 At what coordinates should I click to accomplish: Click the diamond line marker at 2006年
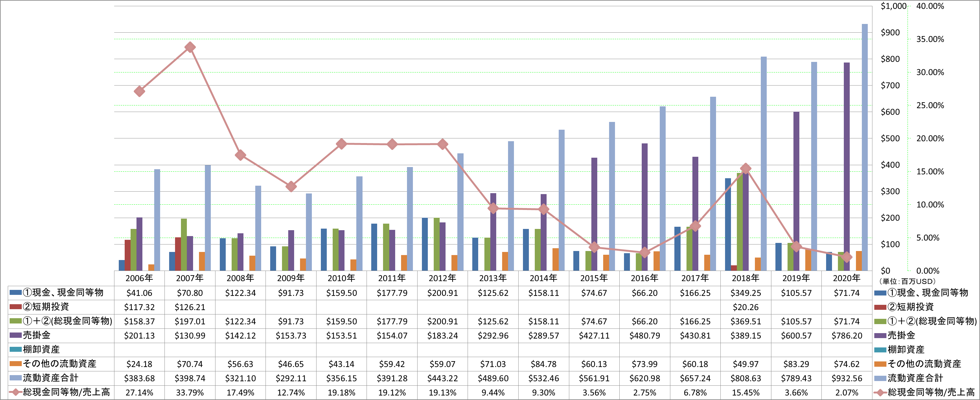click(x=139, y=91)
